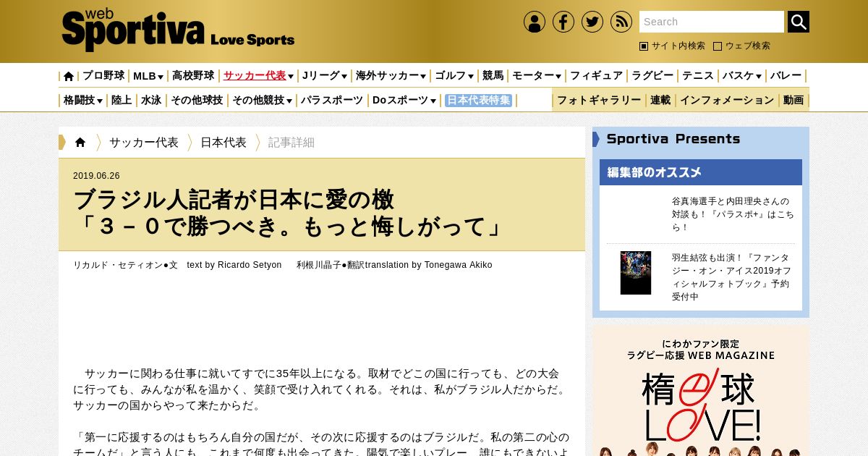Expand the MLB dropdown menu
Screen dimensions: 868x456
[148, 76]
